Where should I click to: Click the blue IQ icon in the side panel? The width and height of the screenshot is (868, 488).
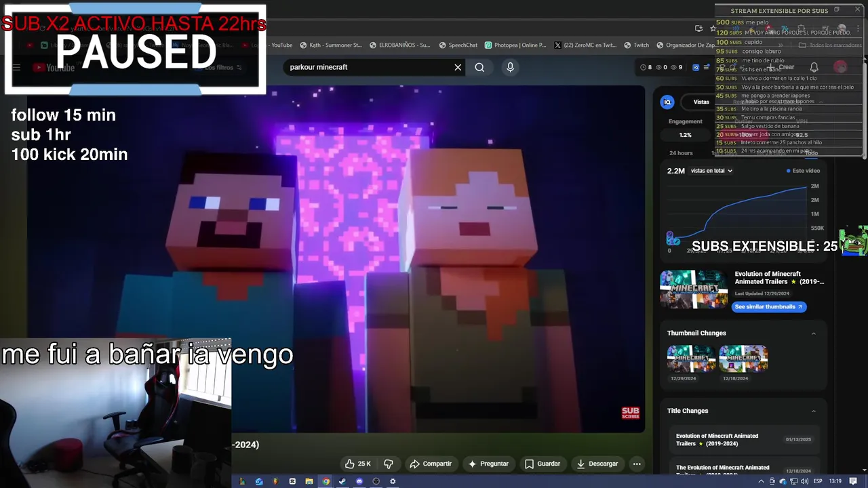[x=667, y=102]
